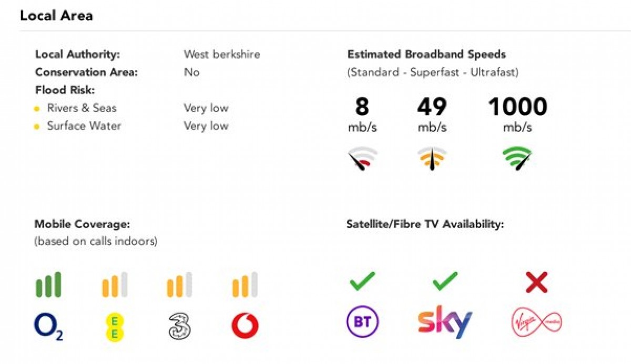Screen dimensions: 631x364
Task: Click the Local Area heading
Action: coord(56,16)
